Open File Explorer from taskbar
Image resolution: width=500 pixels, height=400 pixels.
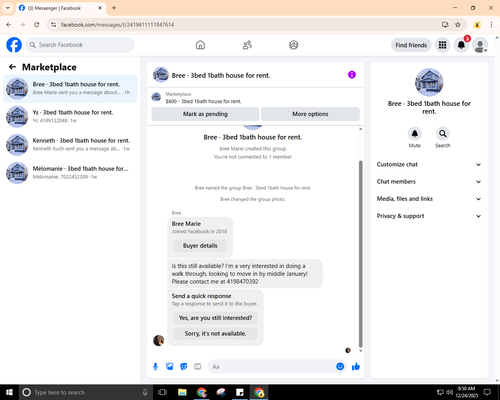pos(182,392)
